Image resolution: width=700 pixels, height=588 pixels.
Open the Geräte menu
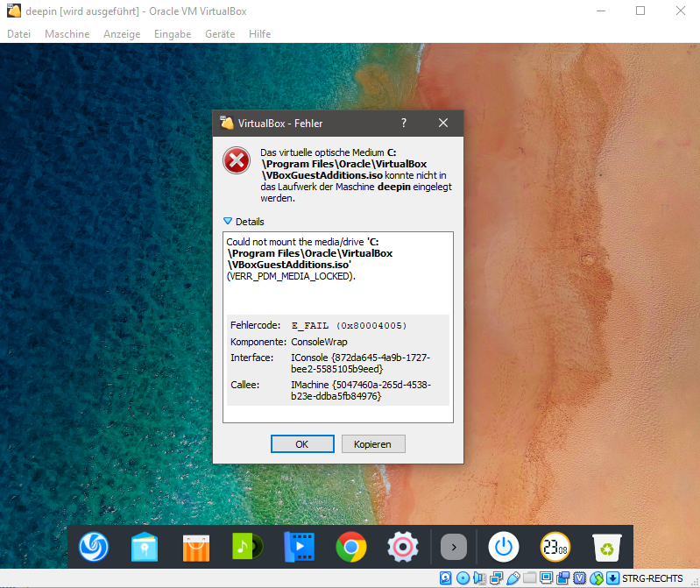pyautogui.click(x=220, y=34)
